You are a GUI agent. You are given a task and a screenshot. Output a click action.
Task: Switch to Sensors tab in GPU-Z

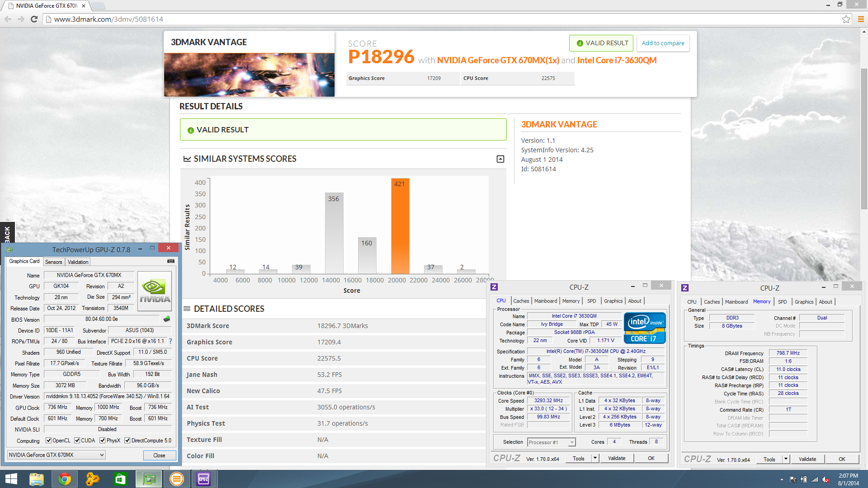pos(54,262)
